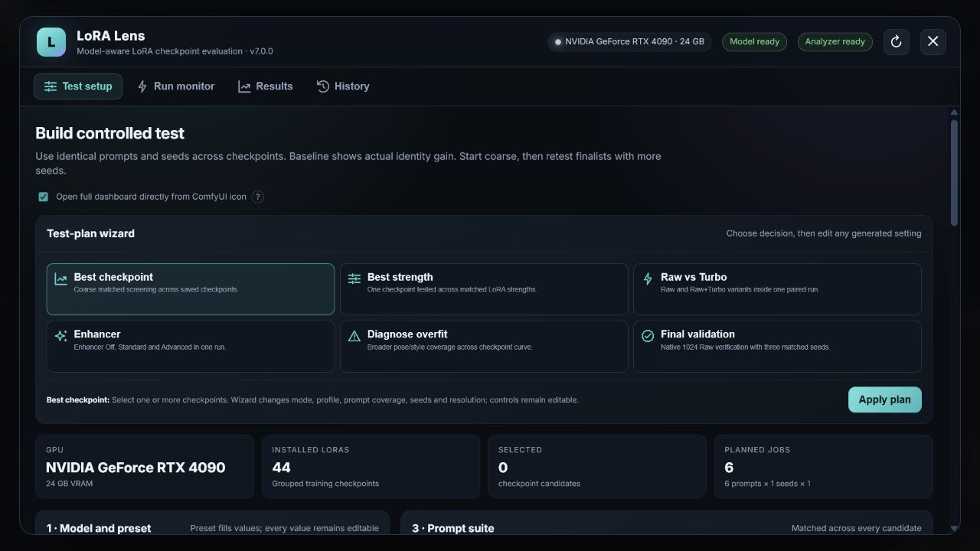Click the "Choose decision, then edit" hint text

click(824, 233)
